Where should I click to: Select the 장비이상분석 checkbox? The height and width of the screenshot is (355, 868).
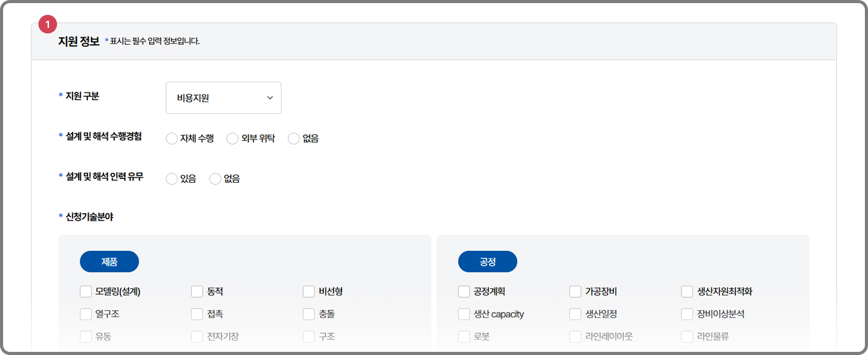687,314
